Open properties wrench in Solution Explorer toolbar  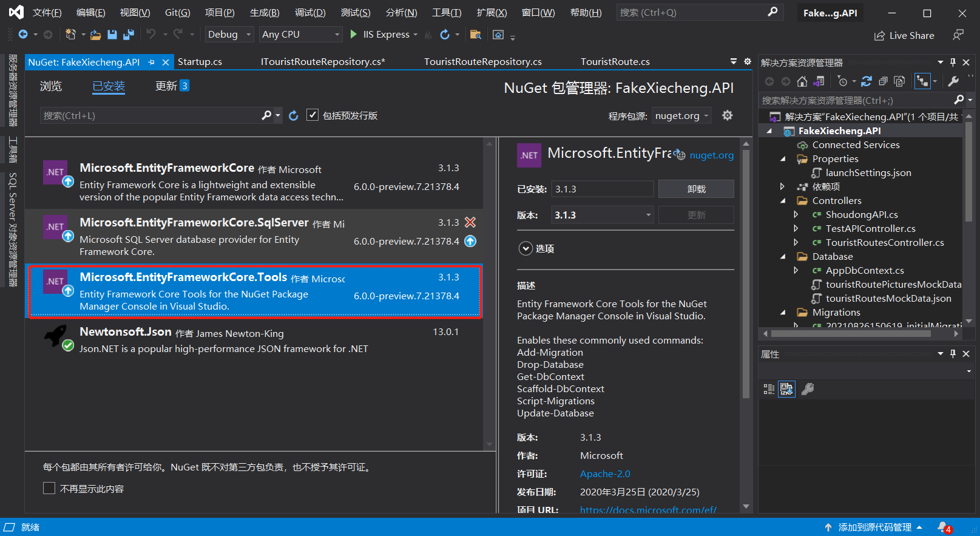954,81
